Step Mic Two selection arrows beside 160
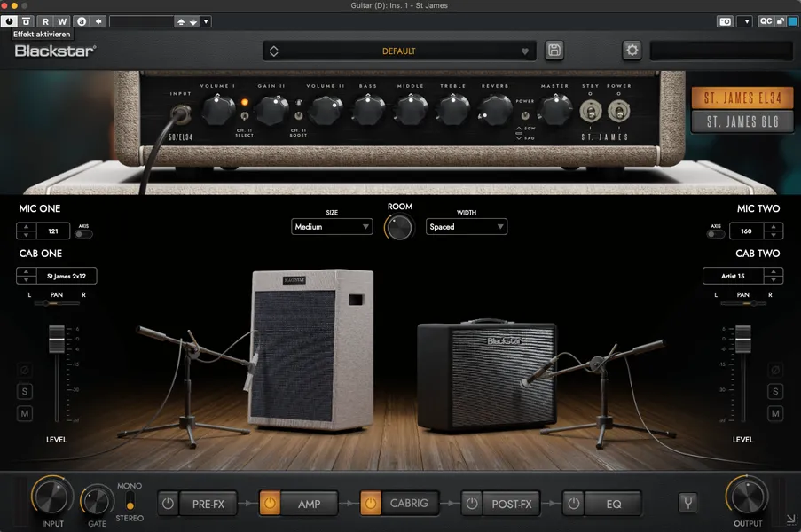Image resolution: width=801 pixels, height=532 pixels. [x=774, y=231]
